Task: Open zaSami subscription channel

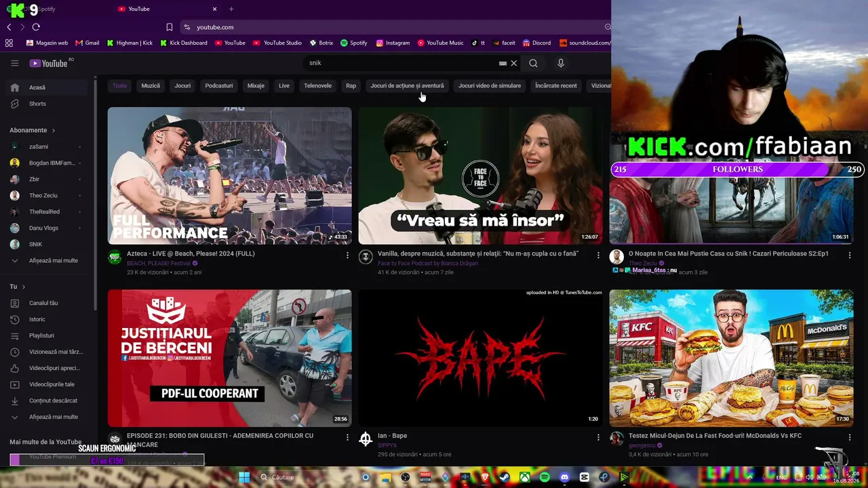Action: pyautogui.click(x=48, y=146)
